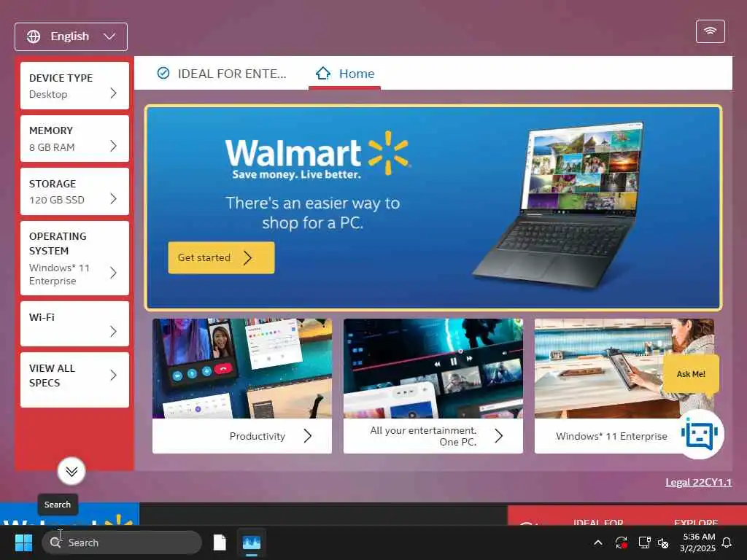The width and height of the screenshot is (747, 560).
Task: Expand the Memory 8 GB RAM spec
Action: (74, 139)
